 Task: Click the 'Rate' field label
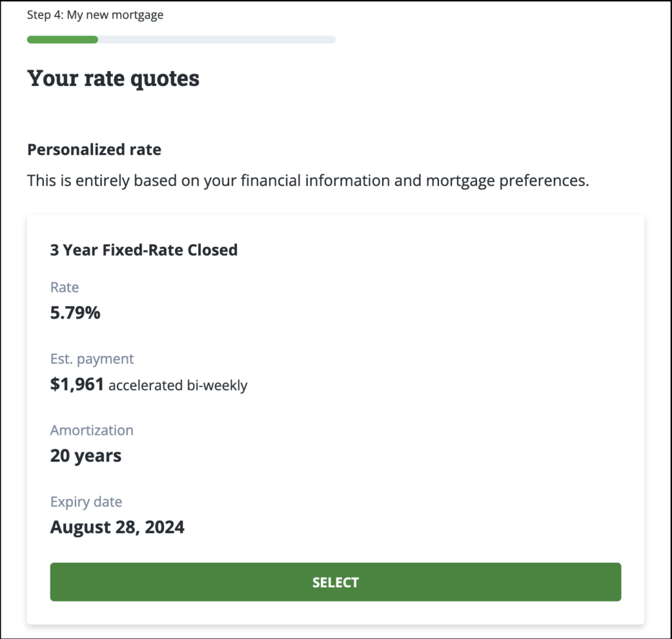click(x=64, y=287)
